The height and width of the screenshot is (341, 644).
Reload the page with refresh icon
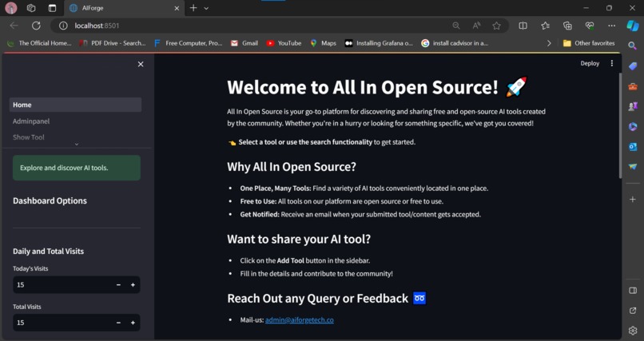36,26
